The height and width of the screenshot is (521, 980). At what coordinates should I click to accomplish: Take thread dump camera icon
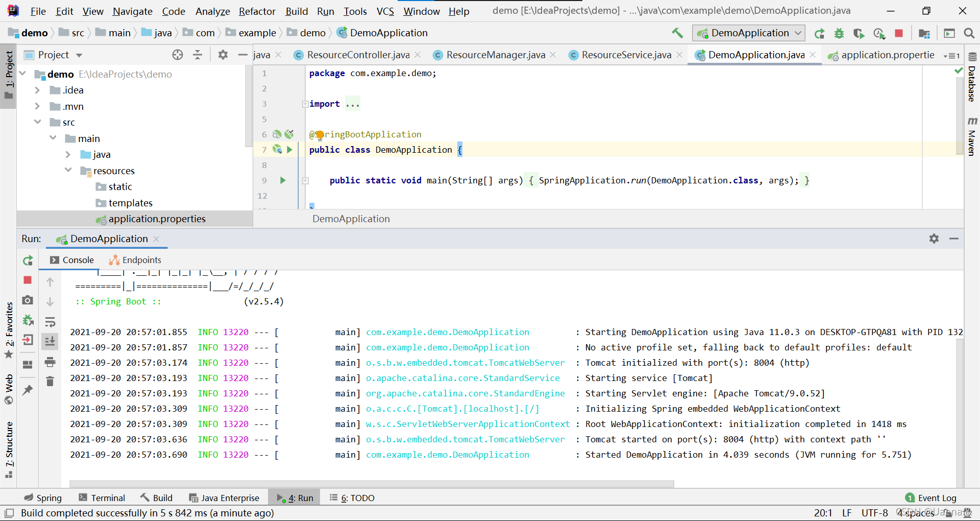click(28, 300)
